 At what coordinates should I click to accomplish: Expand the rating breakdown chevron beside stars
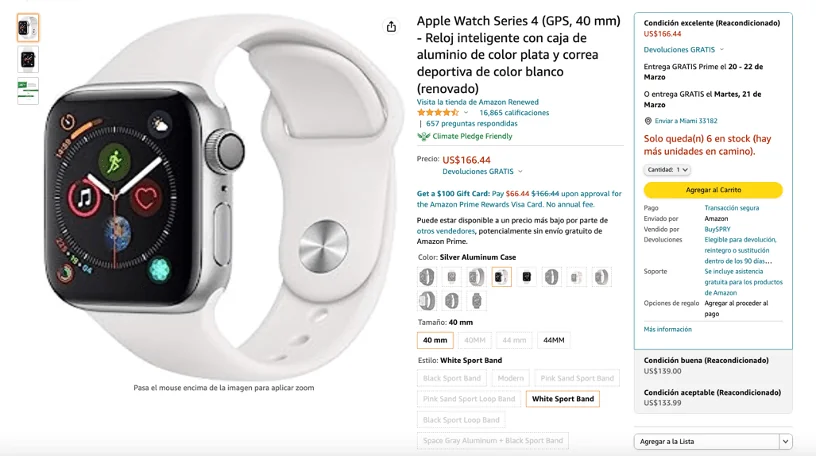[x=466, y=112]
